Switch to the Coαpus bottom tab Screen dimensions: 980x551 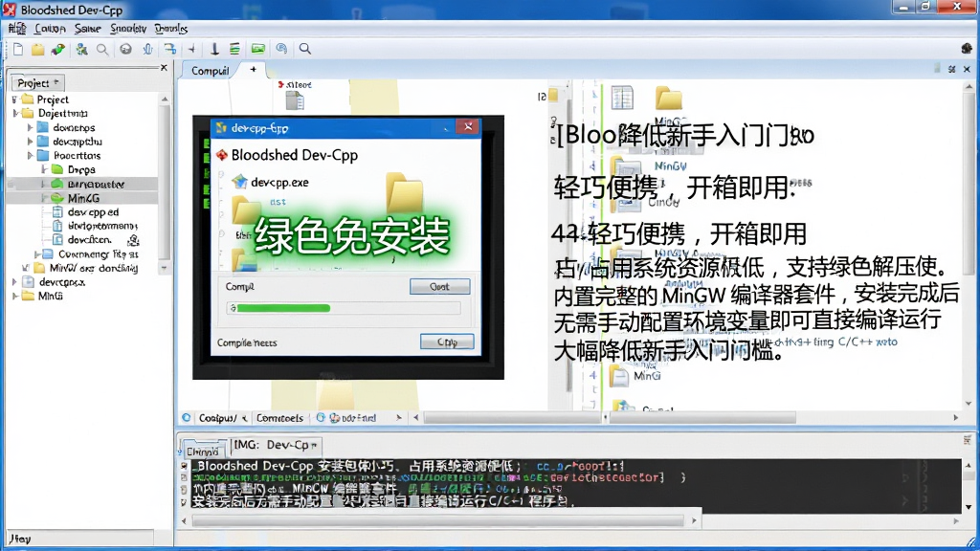(x=217, y=418)
